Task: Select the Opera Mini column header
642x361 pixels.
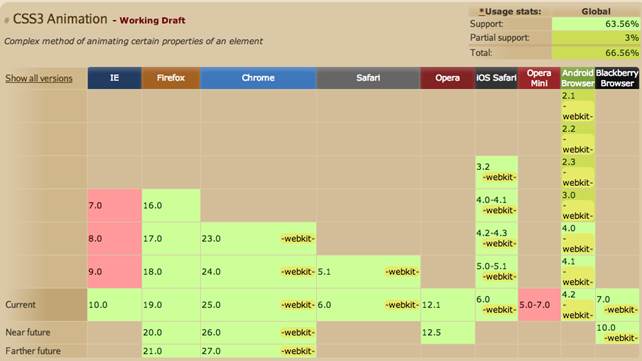Action: pos(539,78)
